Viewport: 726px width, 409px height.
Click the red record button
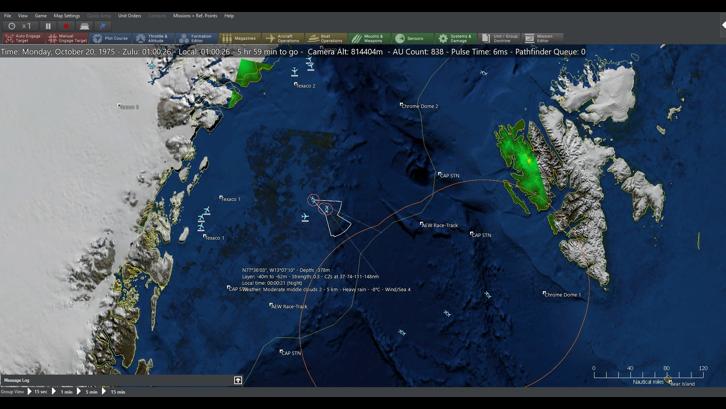66,26
